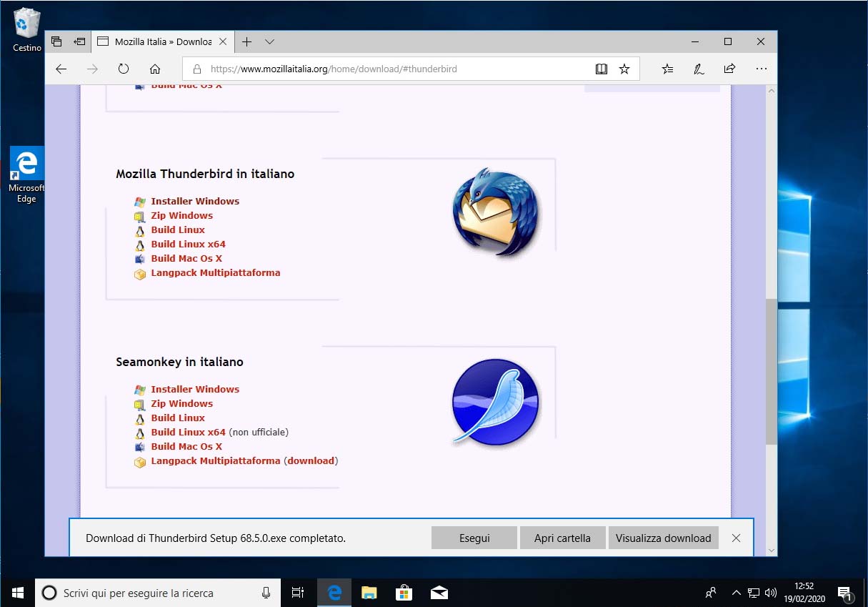Add this page to favorites star
This screenshot has width=868, height=607.
[624, 69]
